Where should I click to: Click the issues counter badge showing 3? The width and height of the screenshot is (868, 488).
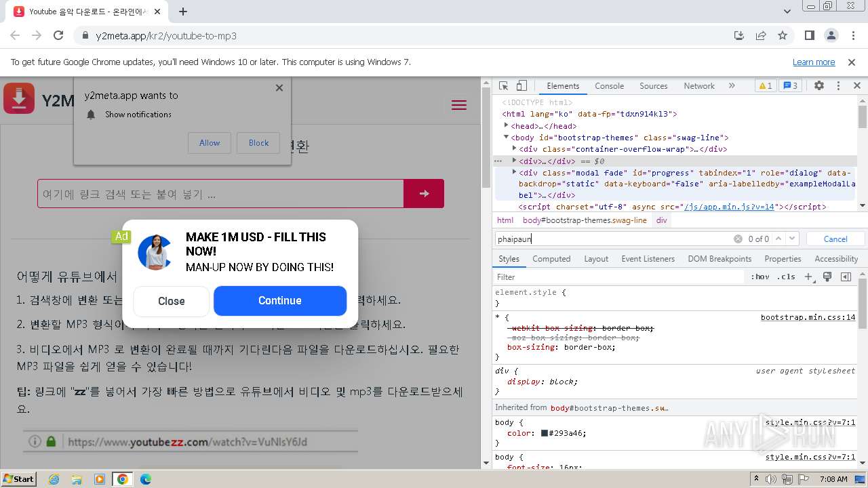[790, 86]
